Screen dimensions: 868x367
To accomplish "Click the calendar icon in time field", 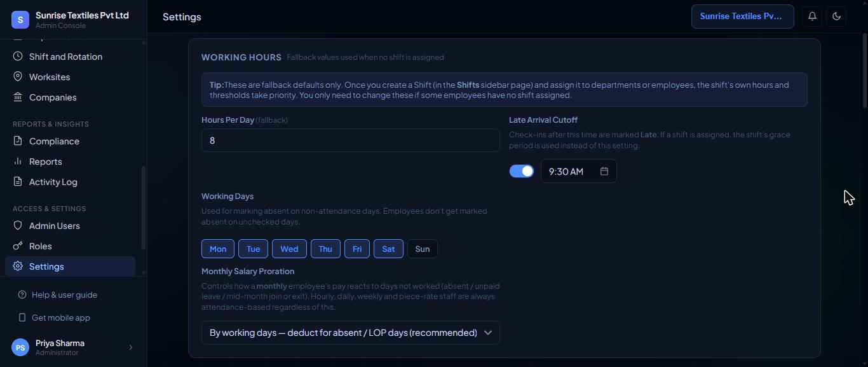I will click(604, 171).
